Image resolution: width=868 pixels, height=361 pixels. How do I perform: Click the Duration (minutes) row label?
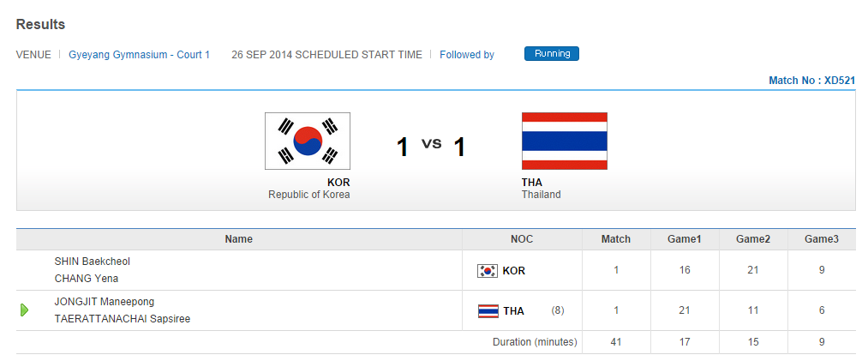point(535,342)
